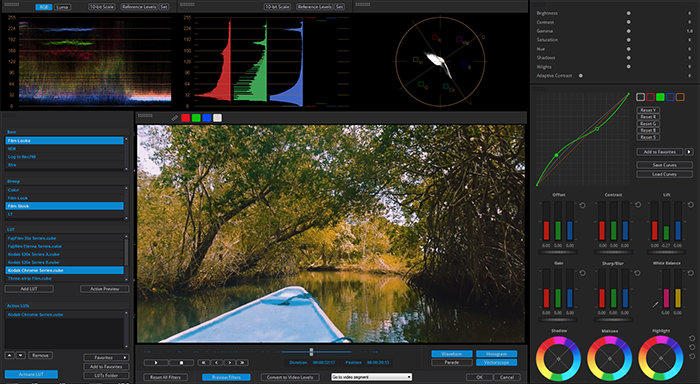The height and width of the screenshot is (384, 700).
Task: Move the active LUT up with arrow
Action: pos(9,355)
